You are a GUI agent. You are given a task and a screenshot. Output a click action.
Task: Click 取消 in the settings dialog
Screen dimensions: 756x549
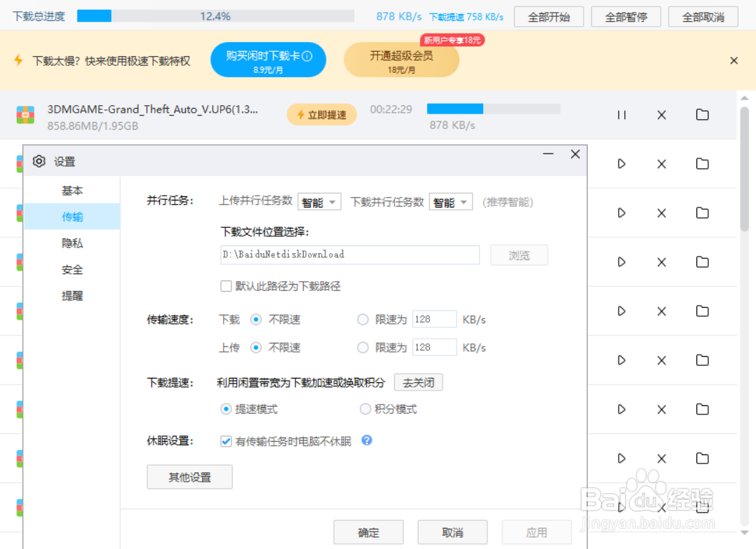click(x=453, y=532)
